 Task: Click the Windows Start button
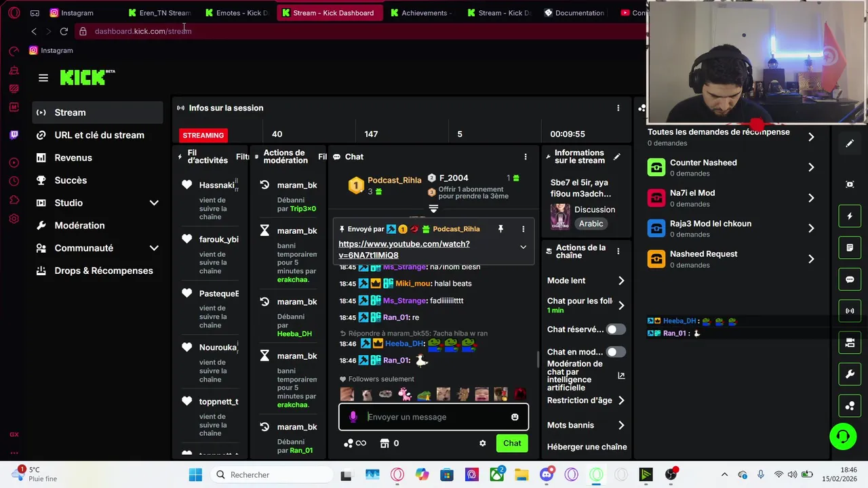(x=195, y=474)
